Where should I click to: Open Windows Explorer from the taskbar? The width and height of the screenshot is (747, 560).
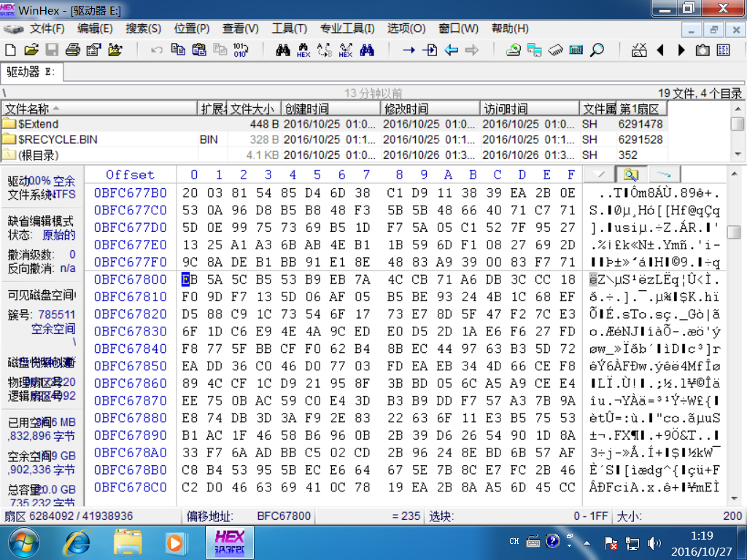(127, 542)
